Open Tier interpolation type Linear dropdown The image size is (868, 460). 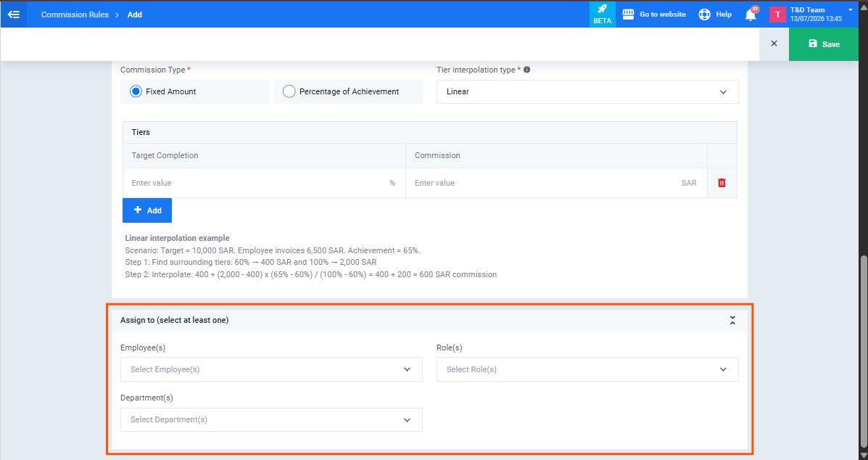(587, 92)
